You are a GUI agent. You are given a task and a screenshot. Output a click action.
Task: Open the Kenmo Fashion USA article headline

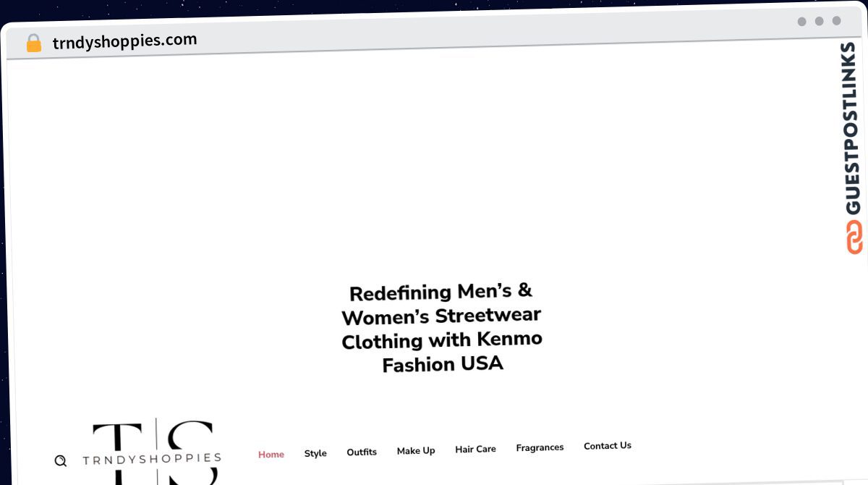pyautogui.click(x=442, y=329)
